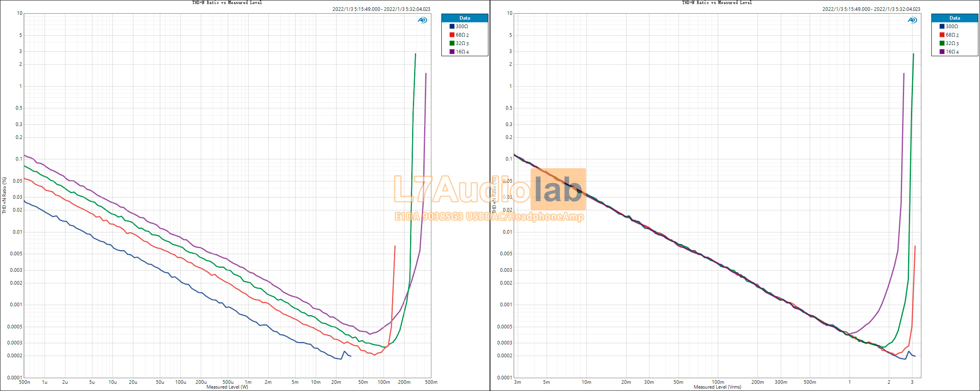Click the 3m tick on right x-axis

pyautogui.click(x=518, y=382)
